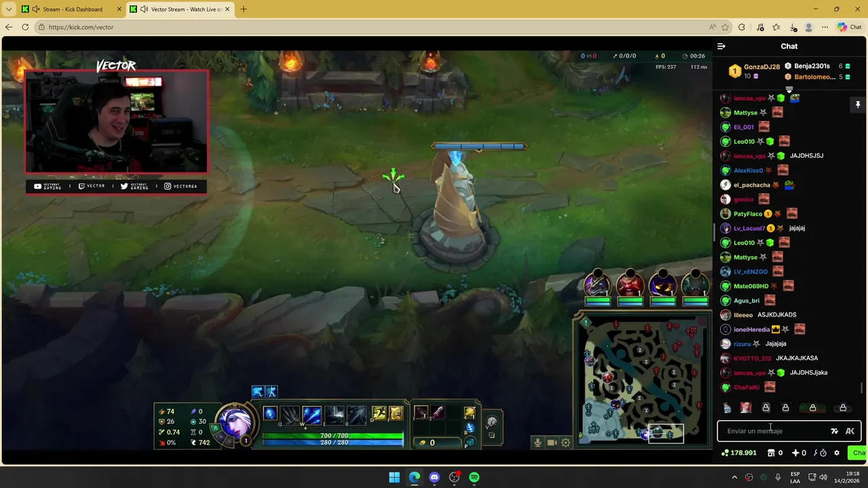Open Copilot Chat button

coord(850,27)
